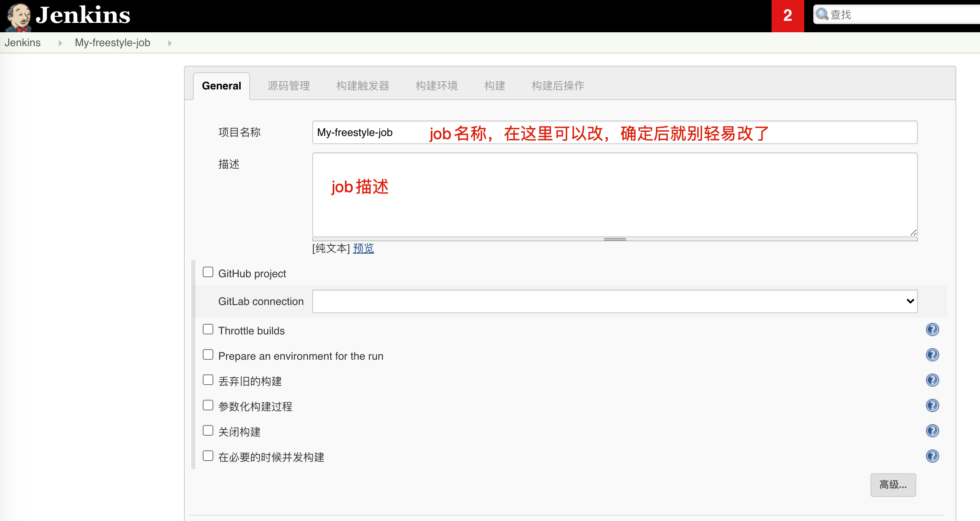Click the Jenkins butler logo
Screen dimensions: 980x521
click(x=19, y=17)
